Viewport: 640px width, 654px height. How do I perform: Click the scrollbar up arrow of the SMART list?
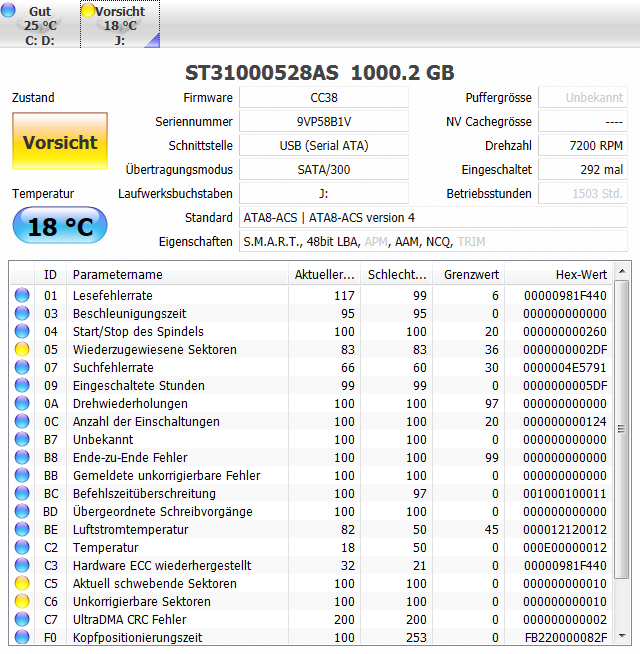click(x=622, y=272)
